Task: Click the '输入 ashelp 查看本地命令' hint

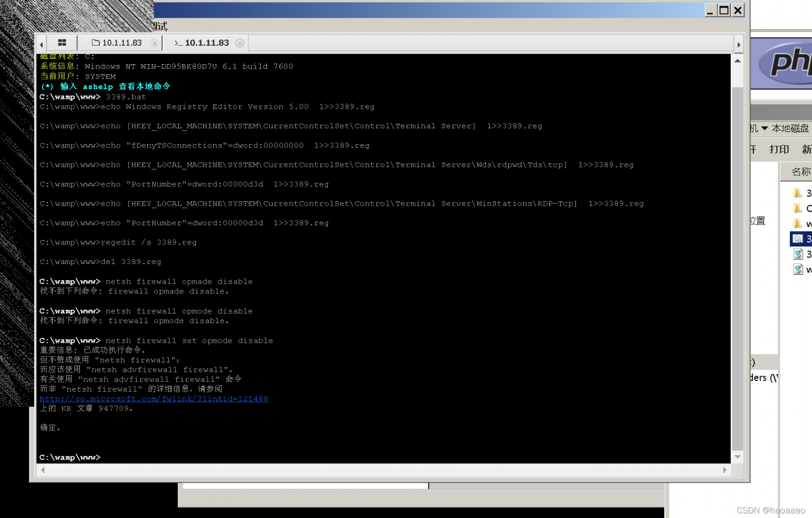Action: tap(105, 86)
